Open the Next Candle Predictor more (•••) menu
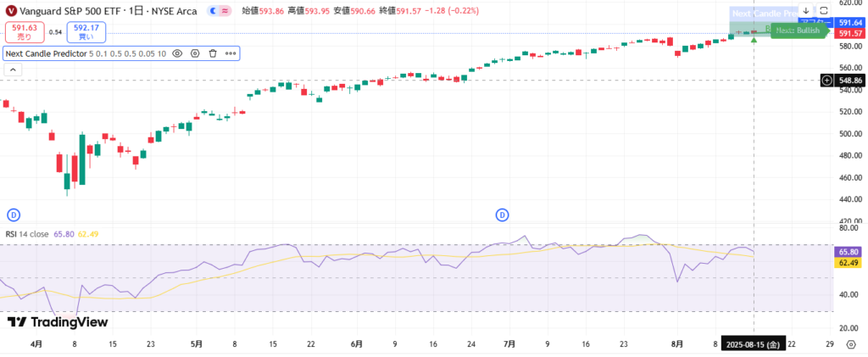868x357 pixels. (x=231, y=53)
